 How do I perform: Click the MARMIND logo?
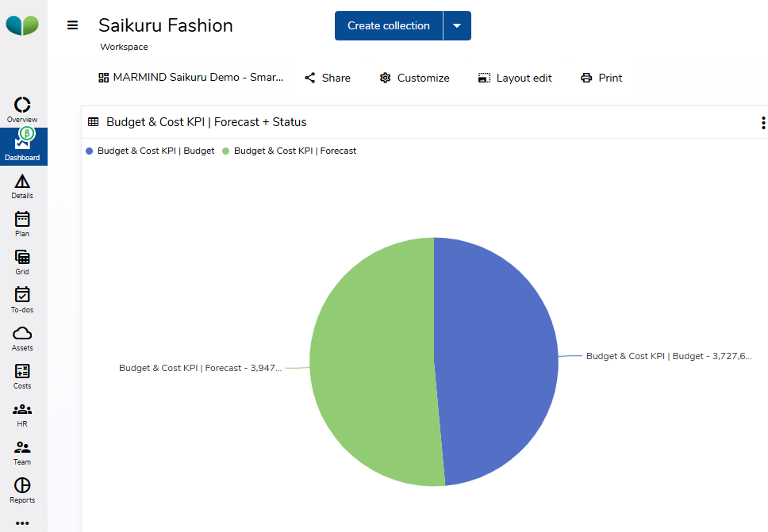(x=22, y=25)
